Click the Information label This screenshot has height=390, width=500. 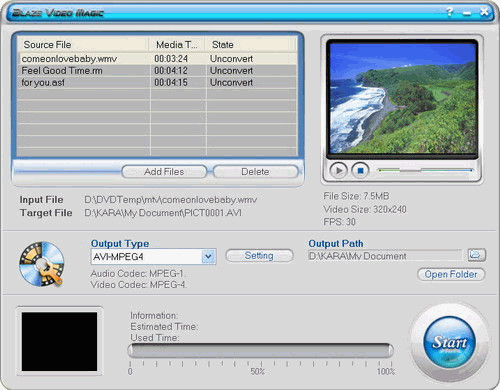click(x=154, y=315)
